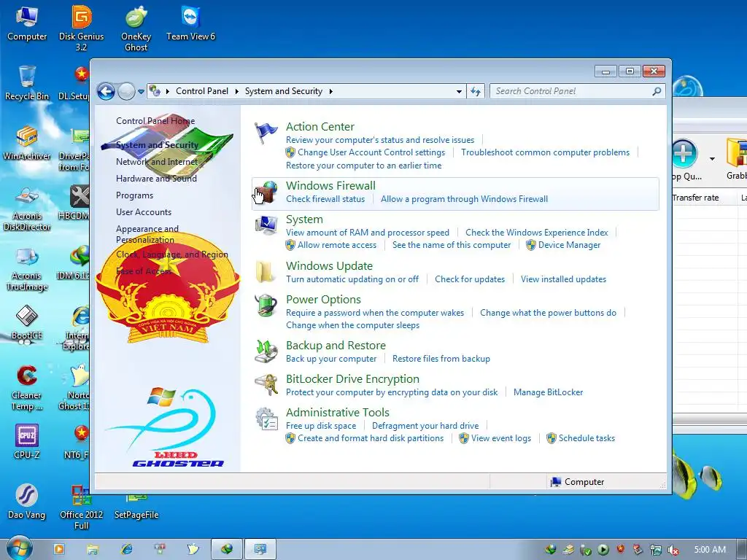Open the User Accounts category
The height and width of the screenshot is (560, 747).
click(144, 212)
